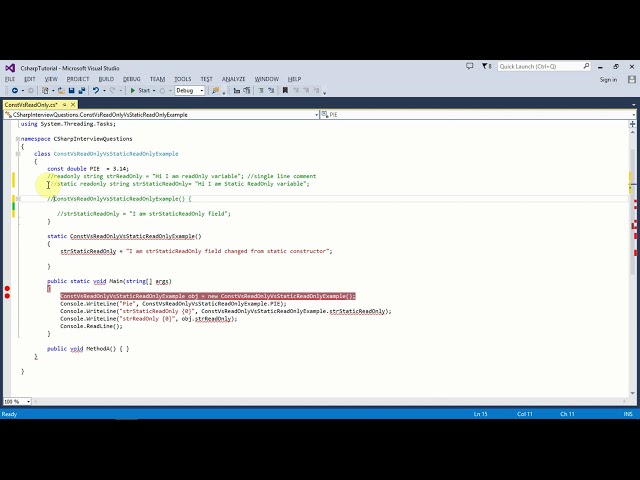Click the Ln 15 status bar entry
Viewport: 640px width, 480px height.
pyautogui.click(x=480, y=414)
